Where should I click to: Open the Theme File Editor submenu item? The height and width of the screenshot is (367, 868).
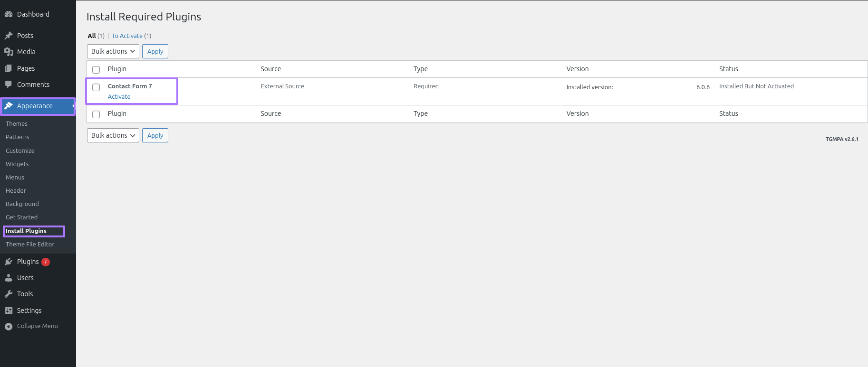30,245
